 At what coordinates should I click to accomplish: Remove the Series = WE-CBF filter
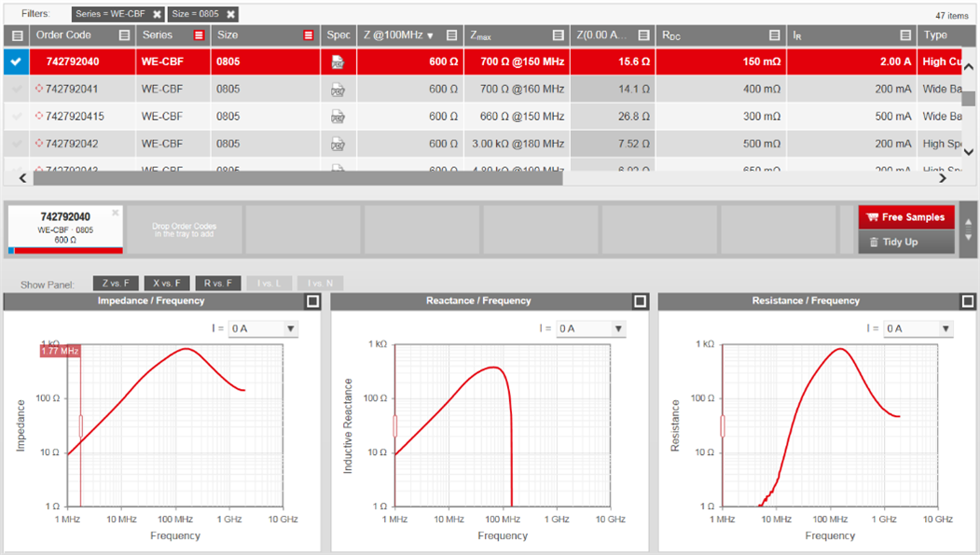[x=158, y=14]
